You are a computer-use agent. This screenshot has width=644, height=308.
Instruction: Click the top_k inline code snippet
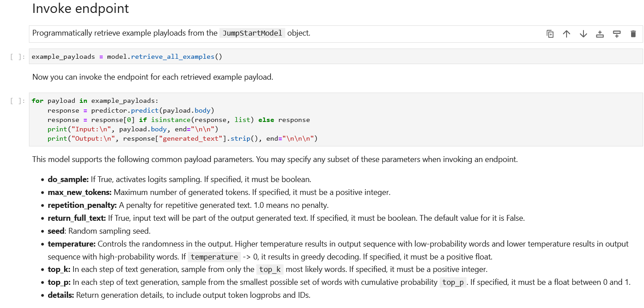pos(270,269)
